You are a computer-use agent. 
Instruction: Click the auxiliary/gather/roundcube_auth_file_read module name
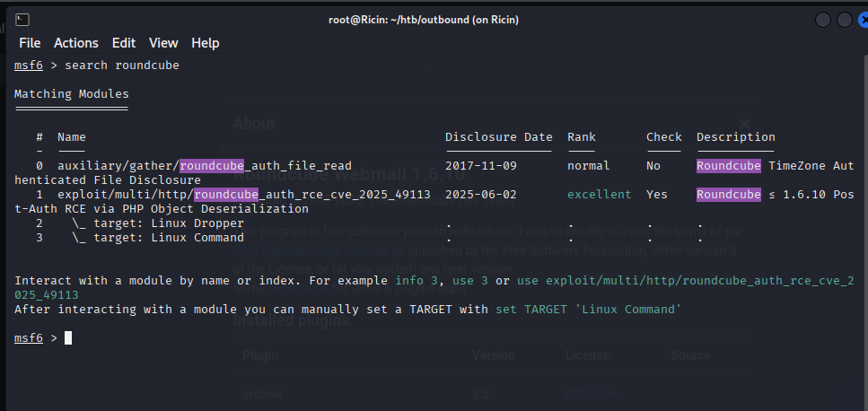pos(205,166)
